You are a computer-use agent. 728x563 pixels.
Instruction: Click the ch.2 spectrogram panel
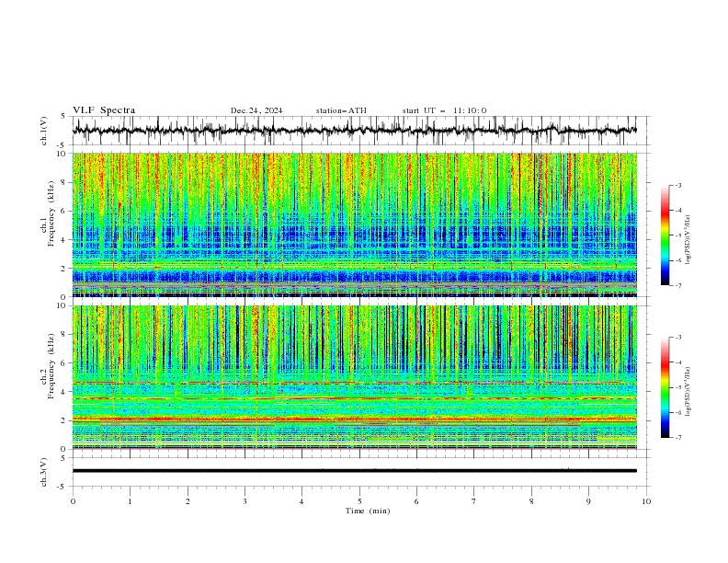(355, 377)
